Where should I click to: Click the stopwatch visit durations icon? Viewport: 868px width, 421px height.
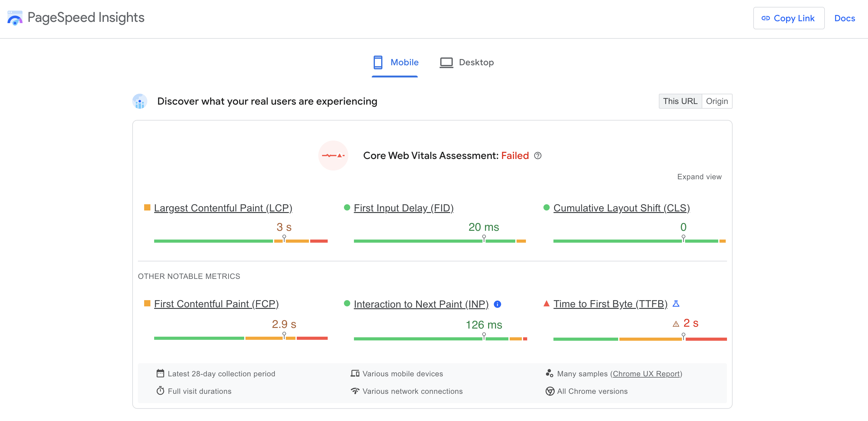tap(160, 391)
